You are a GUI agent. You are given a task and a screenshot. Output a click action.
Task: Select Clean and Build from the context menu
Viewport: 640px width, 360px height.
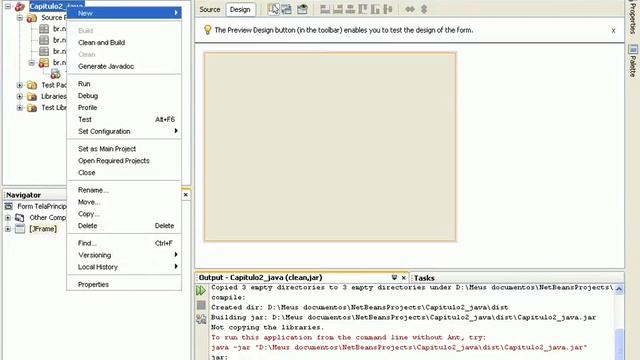pyautogui.click(x=124, y=42)
